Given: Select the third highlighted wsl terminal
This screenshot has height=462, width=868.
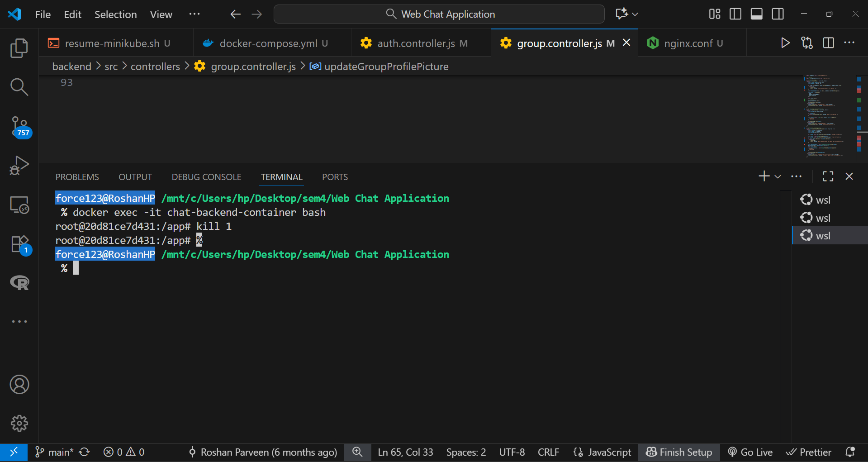Looking at the screenshot, I should [x=830, y=235].
